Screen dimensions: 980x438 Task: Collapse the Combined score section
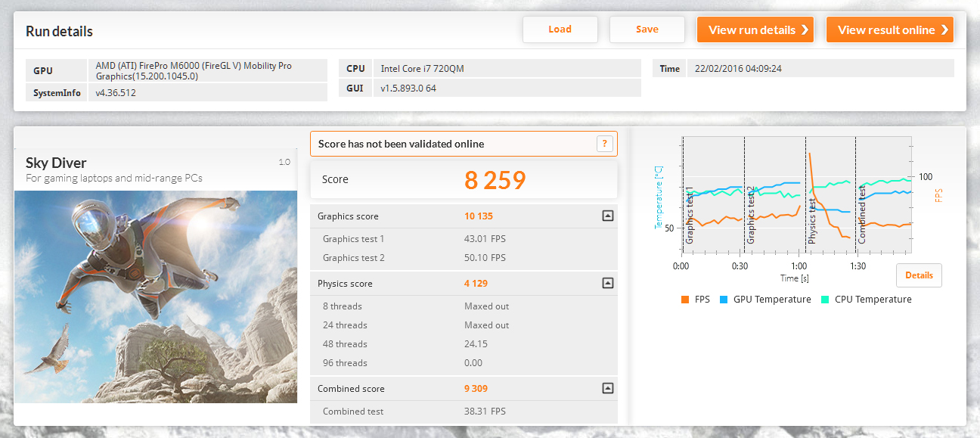[x=607, y=388]
